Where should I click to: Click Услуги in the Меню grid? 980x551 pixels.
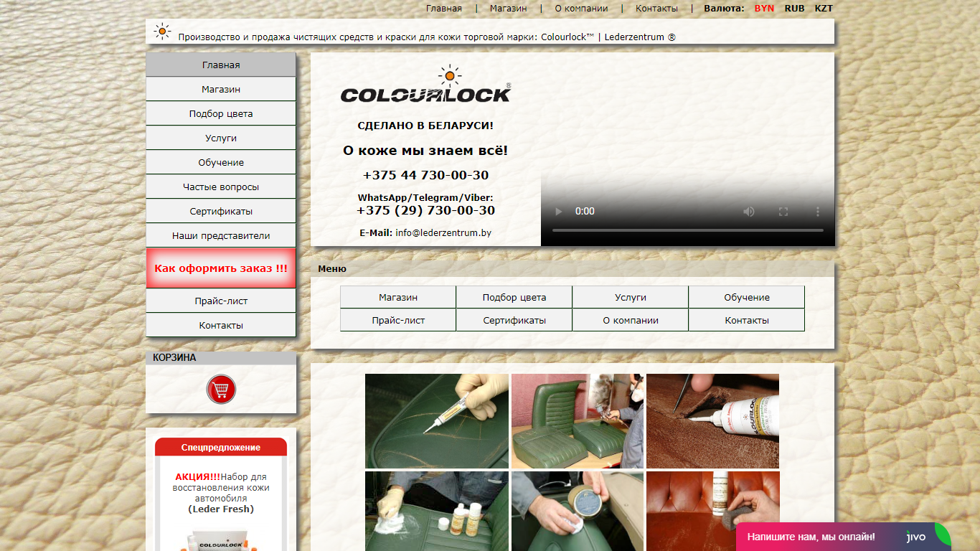pyautogui.click(x=631, y=297)
